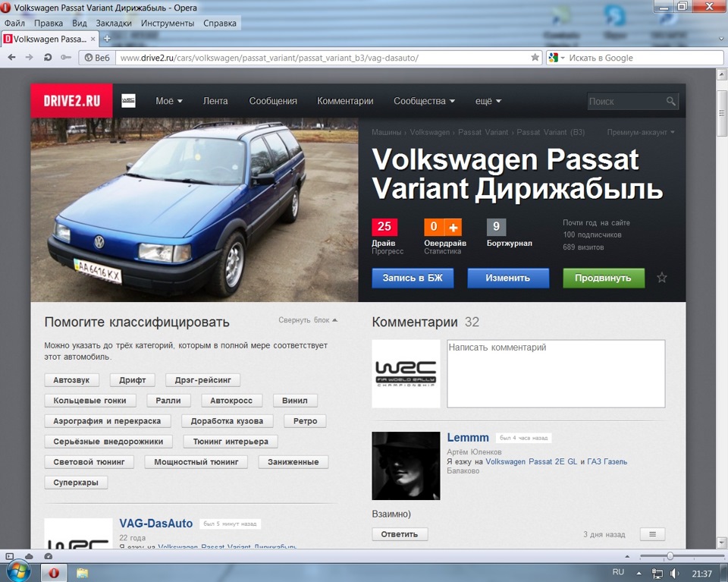
Task: Click the orange Overdrive plus icon
Action: pyautogui.click(x=453, y=227)
